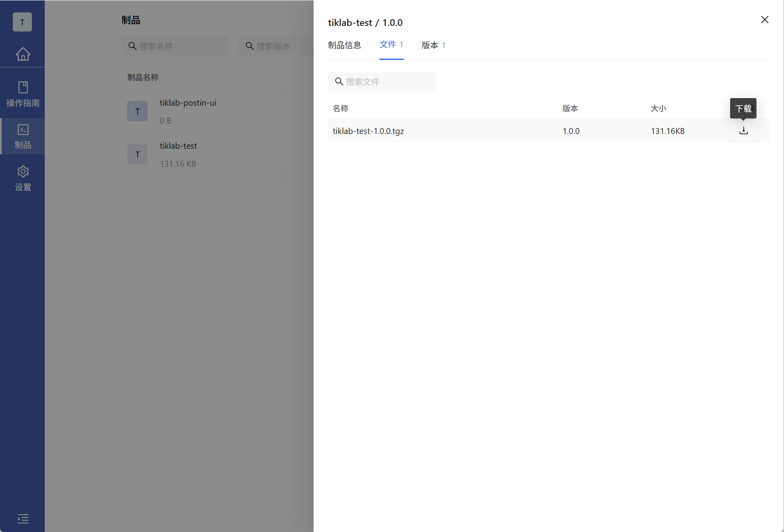Click the 搜索文件 search field
This screenshot has width=784, height=532.
[x=387, y=82]
